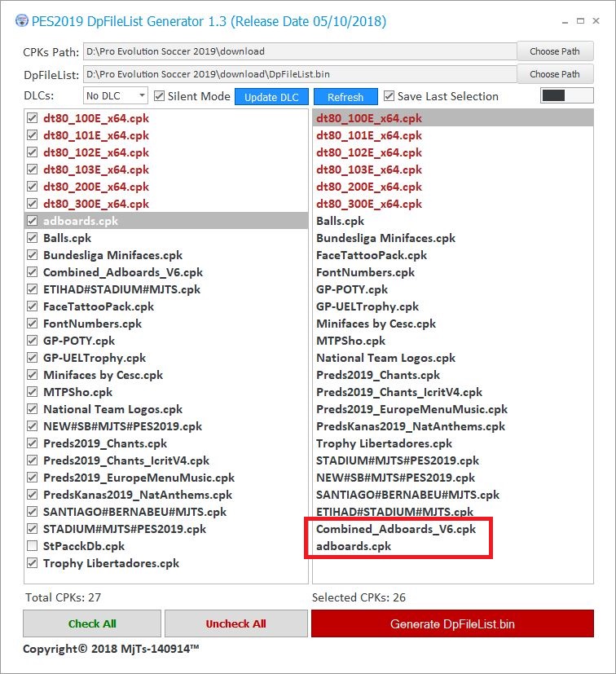Select GP-POTY.cpk in right list
This screenshot has width=616, height=674.
352,289
